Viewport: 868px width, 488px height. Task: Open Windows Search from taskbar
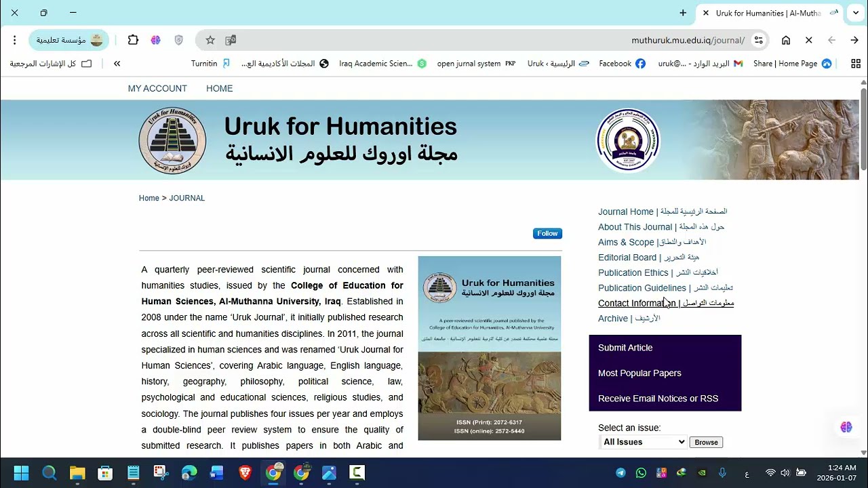(50, 472)
